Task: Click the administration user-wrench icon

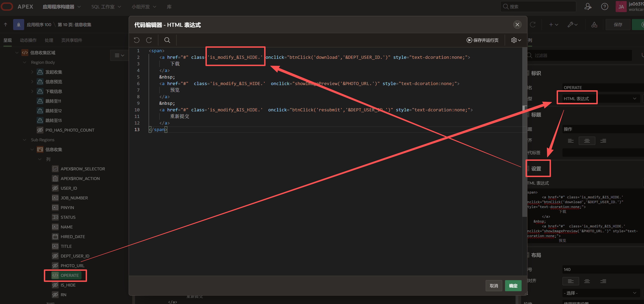Action: 588,7
